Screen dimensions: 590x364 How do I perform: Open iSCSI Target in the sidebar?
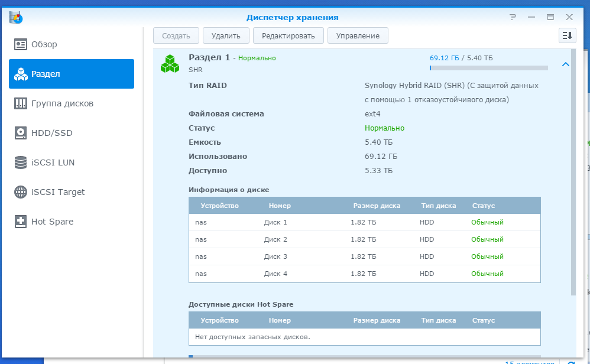72,192
